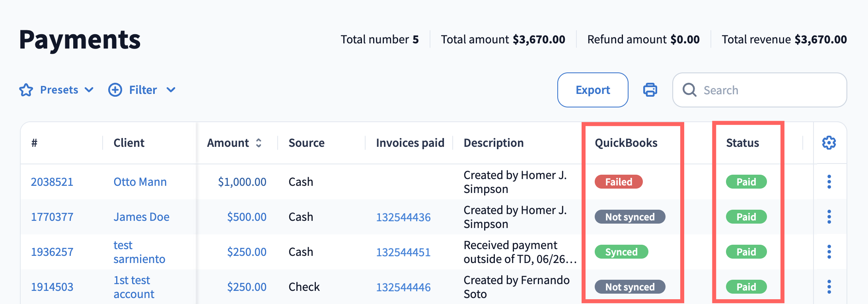Open row actions for payment 2038521
Viewport: 868px width, 304px height.
pyautogui.click(x=829, y=182)
